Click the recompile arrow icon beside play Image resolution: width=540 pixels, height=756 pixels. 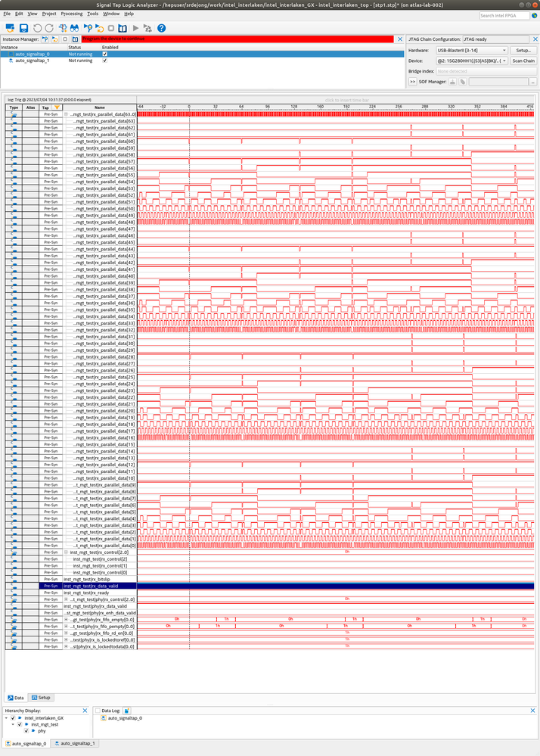coord(147,28)
